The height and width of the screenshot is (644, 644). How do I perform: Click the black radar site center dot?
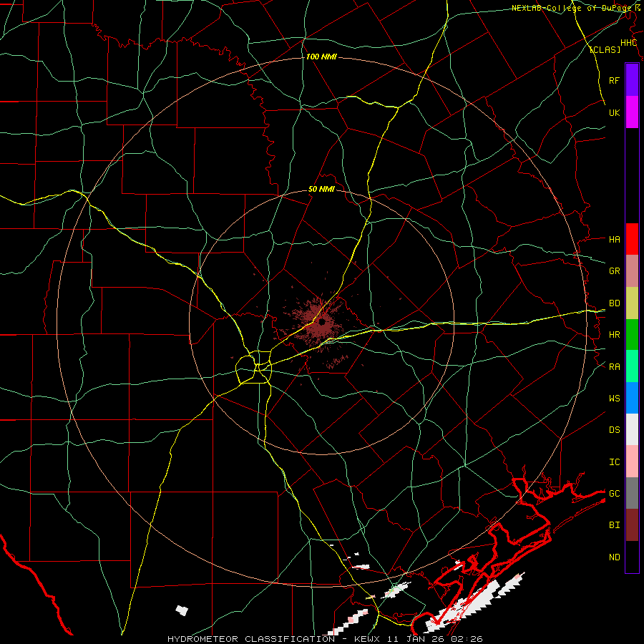coord(323,322)
